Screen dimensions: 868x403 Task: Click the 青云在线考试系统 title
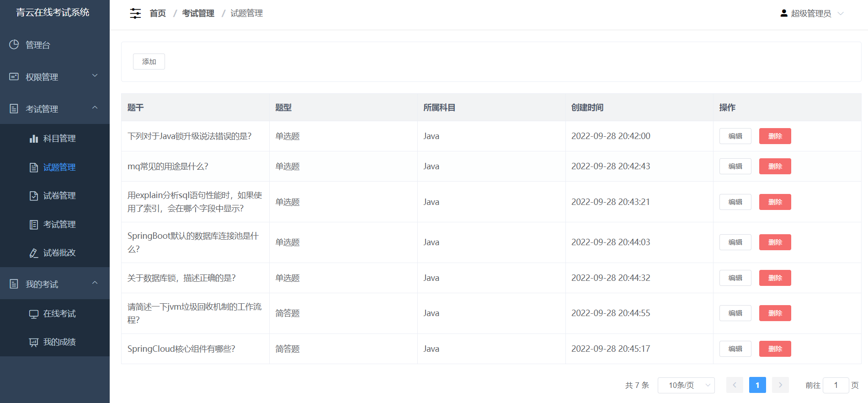point(53,12)
